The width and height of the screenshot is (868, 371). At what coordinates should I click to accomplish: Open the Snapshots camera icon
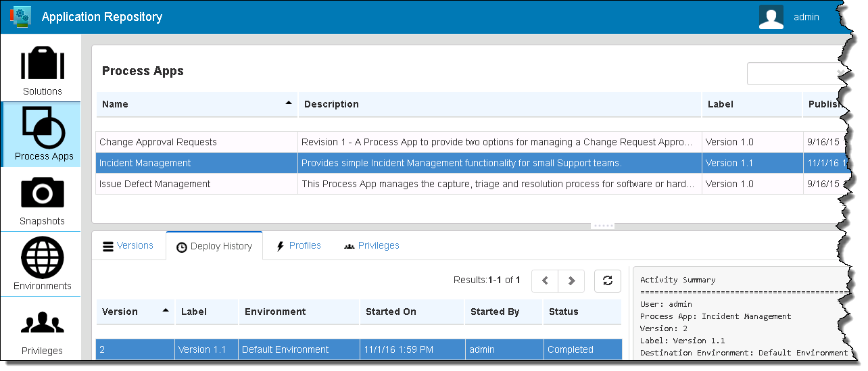coord(42,193)
